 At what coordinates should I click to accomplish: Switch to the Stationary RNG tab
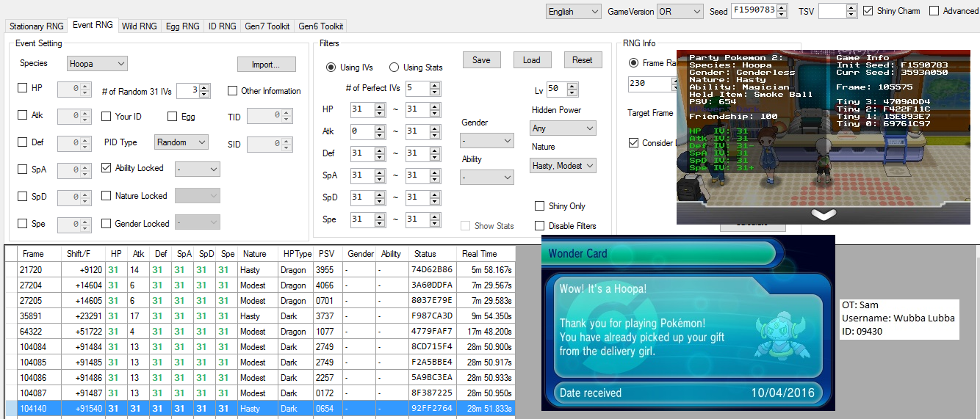coord(36,26)
